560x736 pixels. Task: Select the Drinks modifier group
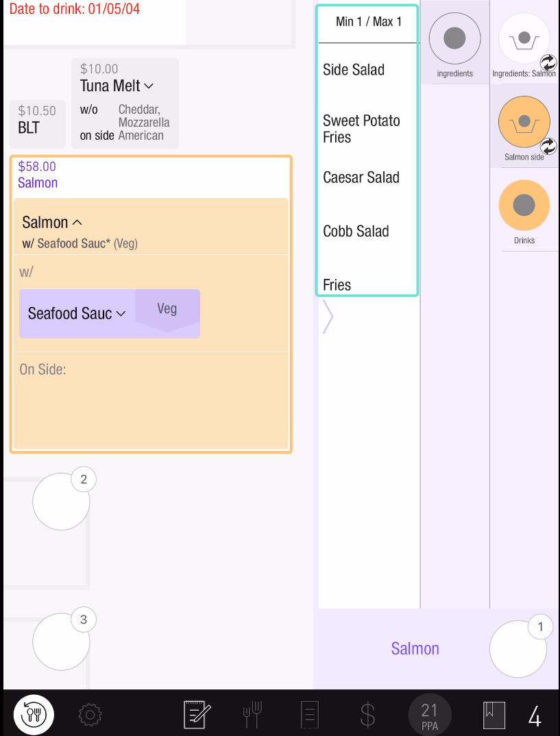tap(524, 206)
